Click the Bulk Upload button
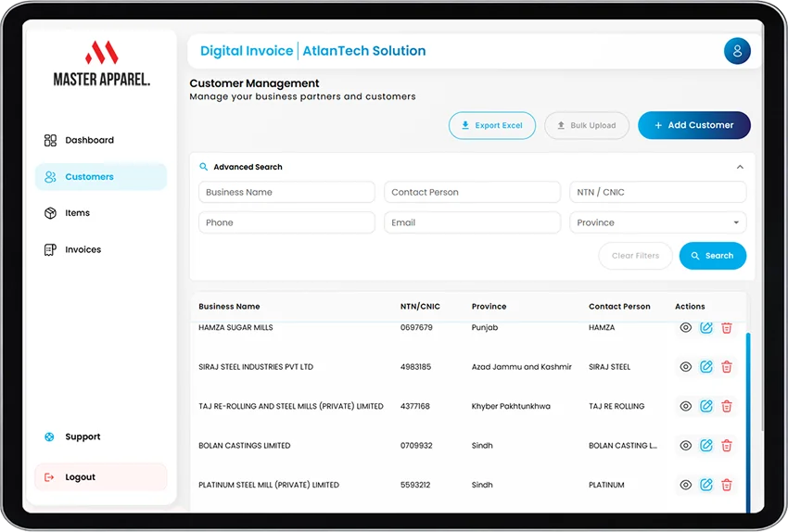Screen dimensions: 788x532 (587, 126)
